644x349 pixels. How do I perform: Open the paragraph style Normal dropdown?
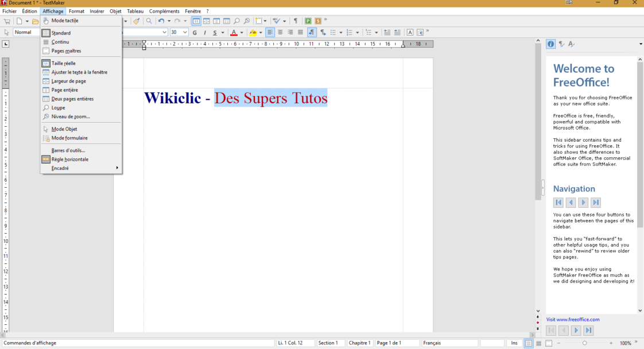click(x=27, y=32)
